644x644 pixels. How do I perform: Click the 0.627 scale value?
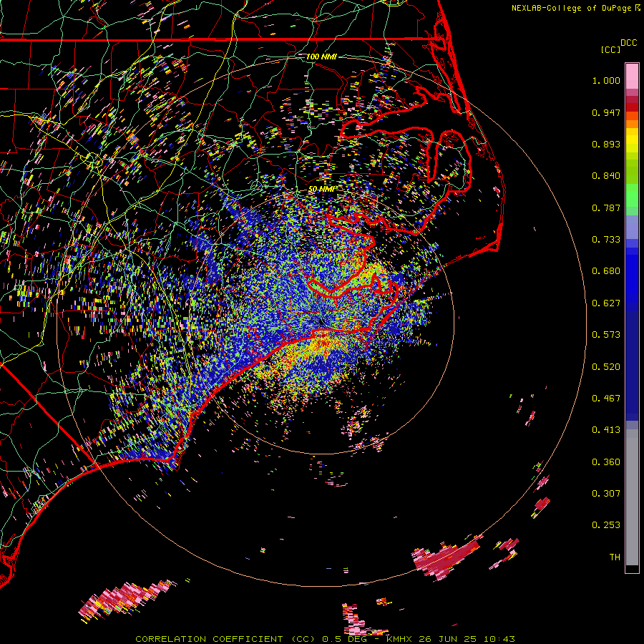click(x=606, y=303)
